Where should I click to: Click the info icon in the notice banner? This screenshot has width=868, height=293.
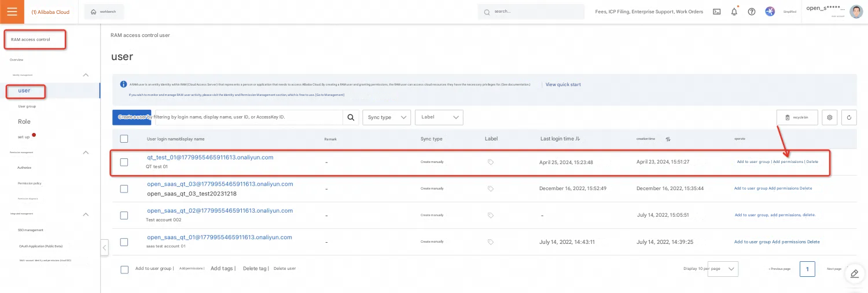(123, 84)
